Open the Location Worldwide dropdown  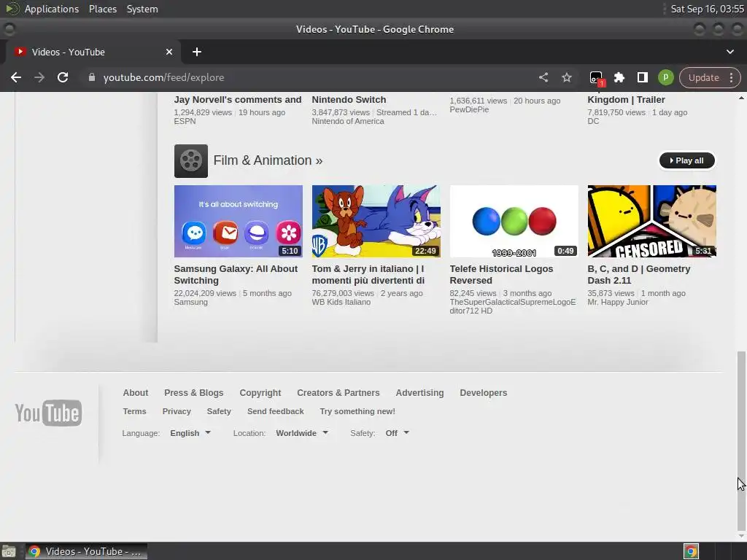[x=301, y=433]
